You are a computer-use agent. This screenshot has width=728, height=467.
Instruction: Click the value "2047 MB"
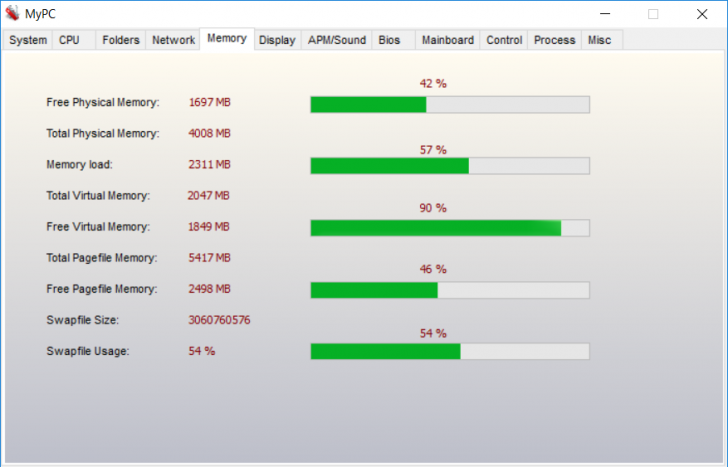click(208, 195)
